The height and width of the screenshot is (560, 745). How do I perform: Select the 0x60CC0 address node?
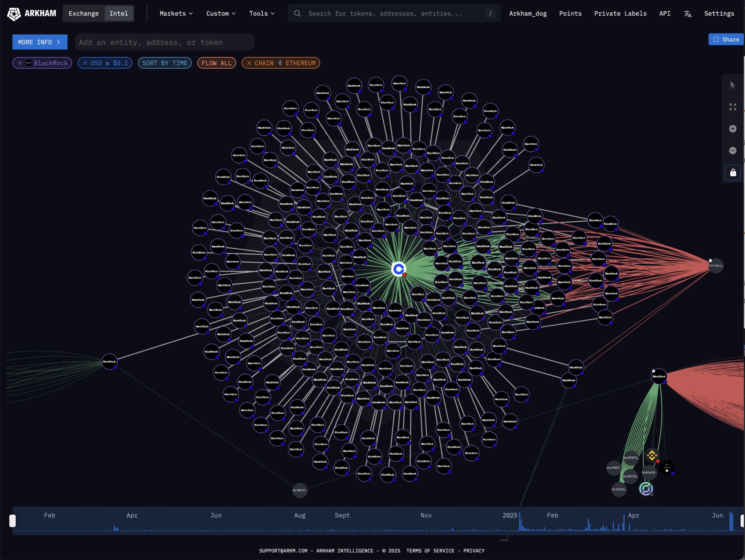(630, 477)
